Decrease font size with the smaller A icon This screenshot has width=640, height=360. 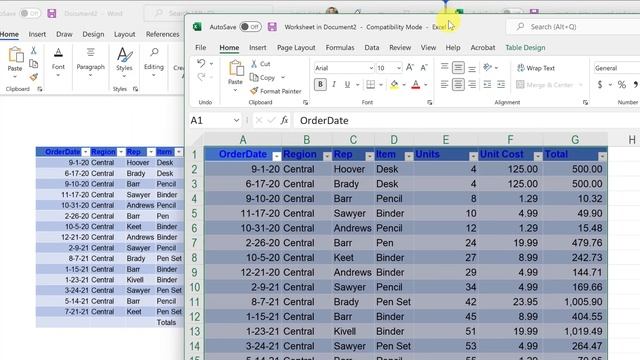click(x=424, y=68)
